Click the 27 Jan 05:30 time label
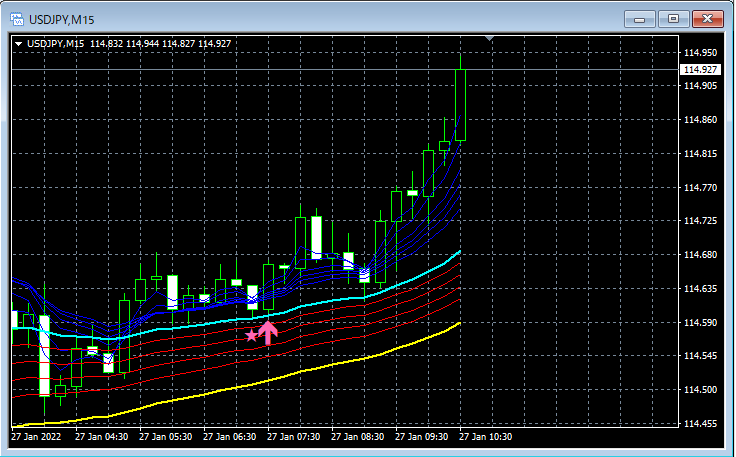This screenshot has width=736, height=457. (165, 437)
